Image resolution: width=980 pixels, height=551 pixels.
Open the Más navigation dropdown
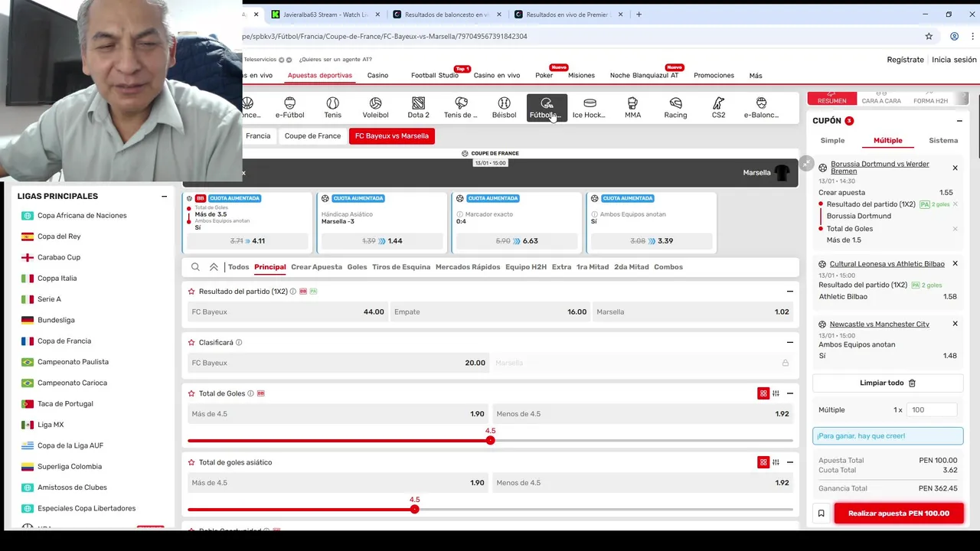(x=756, y=76)
